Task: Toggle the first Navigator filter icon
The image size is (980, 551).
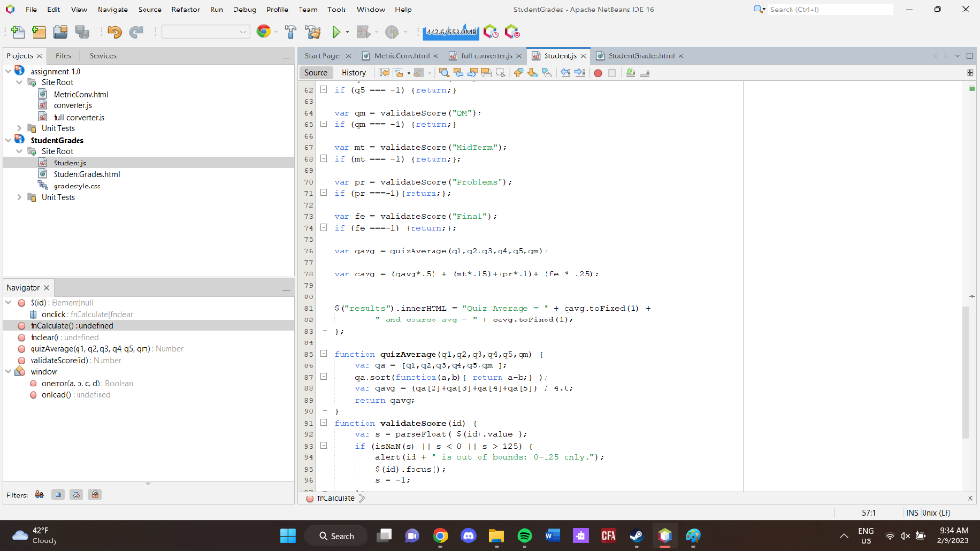Action: (x=40, y=495)
